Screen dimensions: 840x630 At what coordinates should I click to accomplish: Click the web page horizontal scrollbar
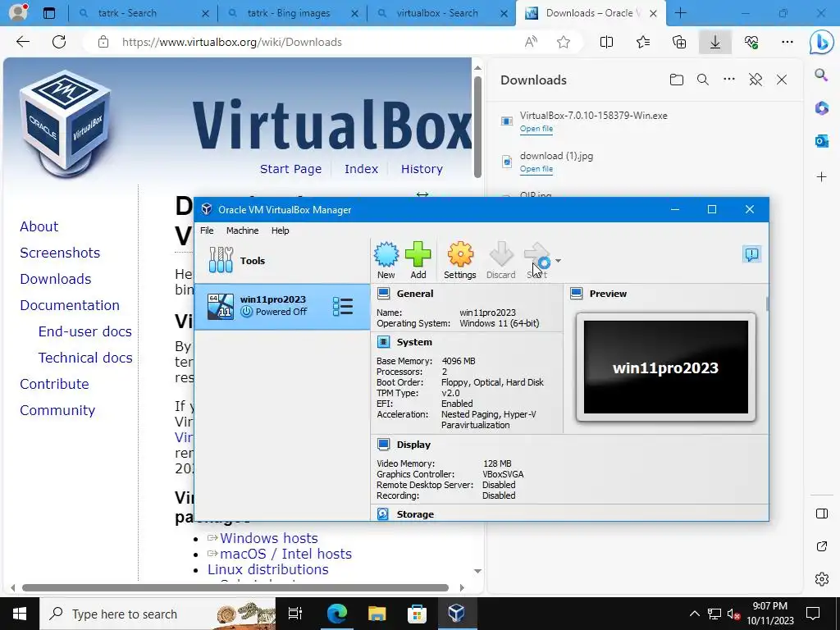point(235,587)
